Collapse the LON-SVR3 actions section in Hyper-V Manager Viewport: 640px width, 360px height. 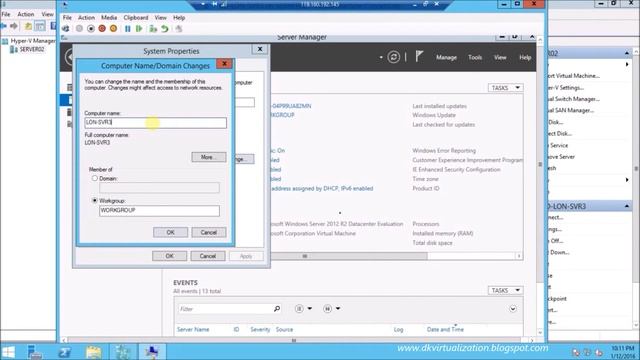point(627,206)
